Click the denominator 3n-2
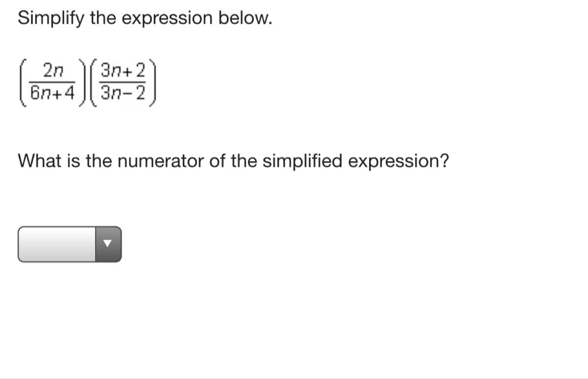588x379 pixels. pyautogui.click(x=122, y=92)
